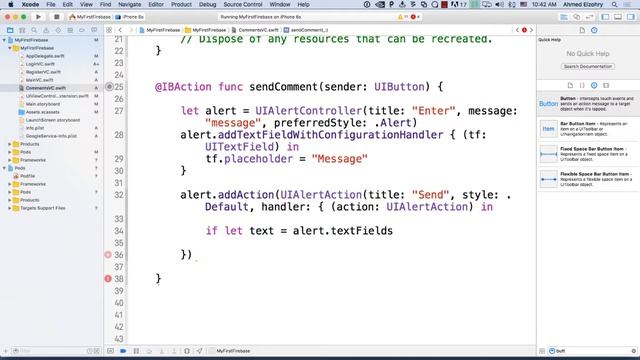Open the Breakpoint navigator icon
Viewport: 640px width, 360px height.
point(82,30)
